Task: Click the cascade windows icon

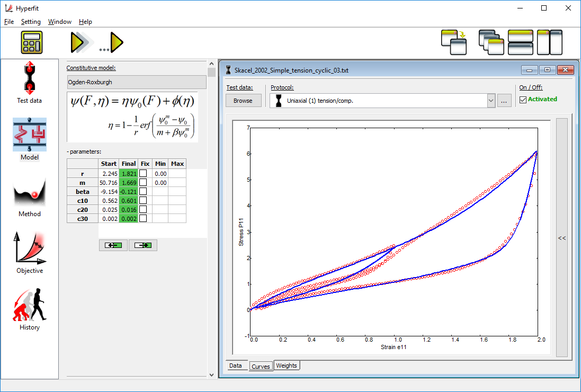Action: [x=491, y=42]
